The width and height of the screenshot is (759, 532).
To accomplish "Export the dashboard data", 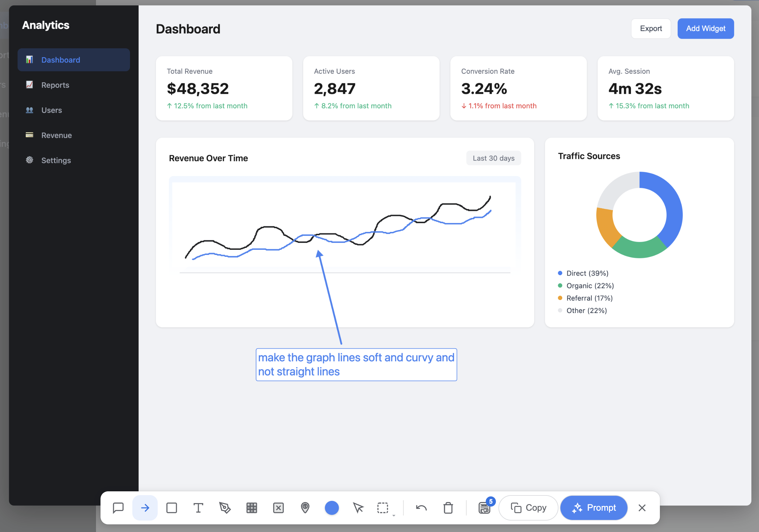I will (x=651, y=28).
